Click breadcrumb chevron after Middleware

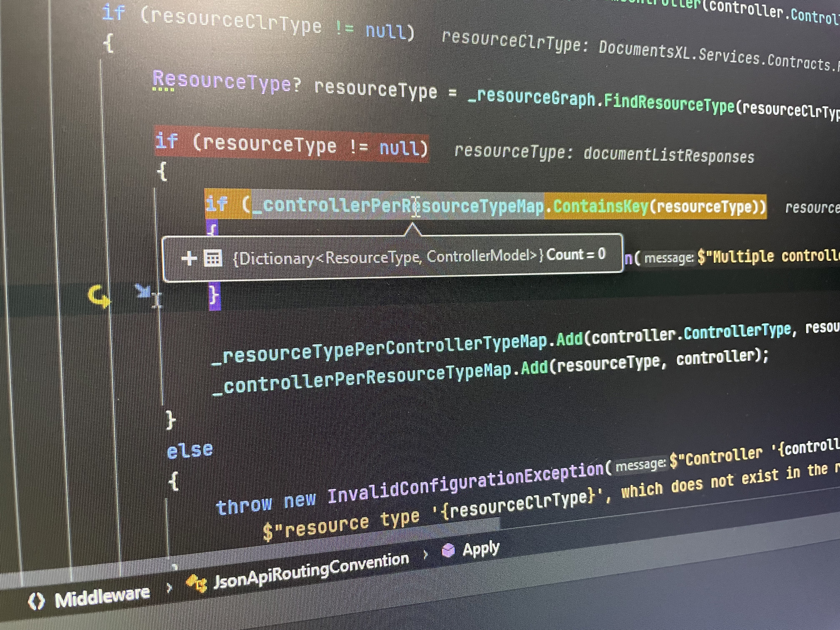169,588
